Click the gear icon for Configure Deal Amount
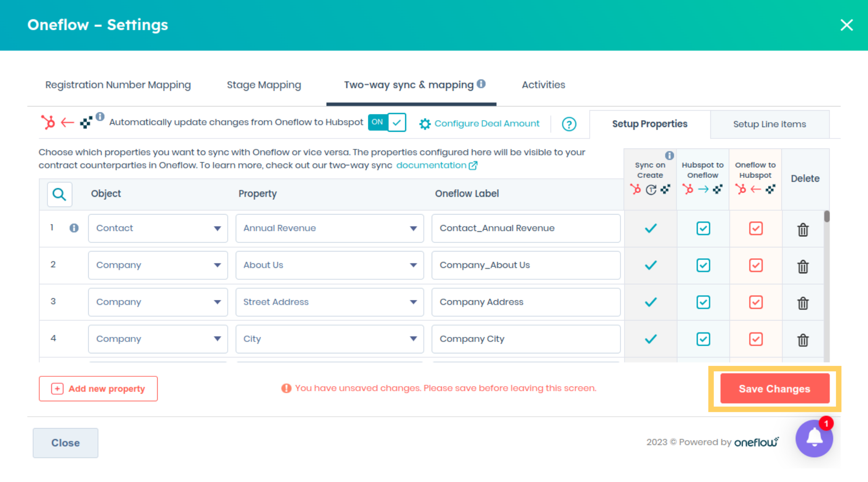This screenshot has width=868, height=482. tap(425, 124)
